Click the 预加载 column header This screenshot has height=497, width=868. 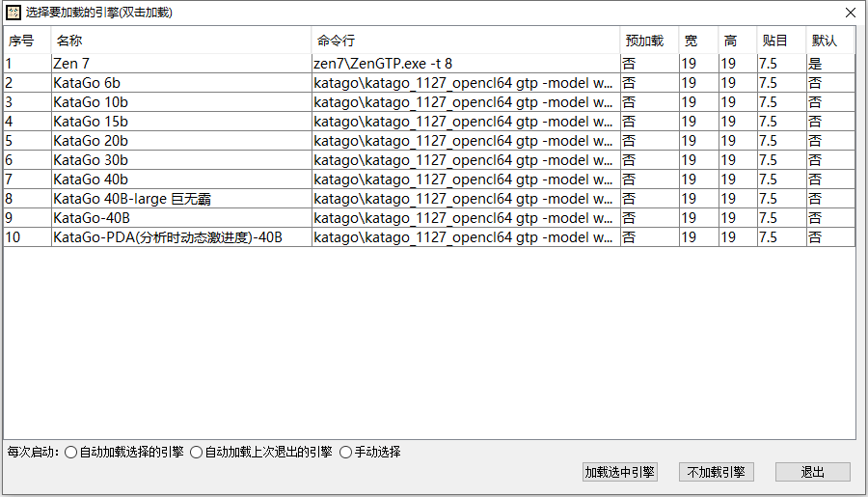pyautogui.click(x=644, y=41)
